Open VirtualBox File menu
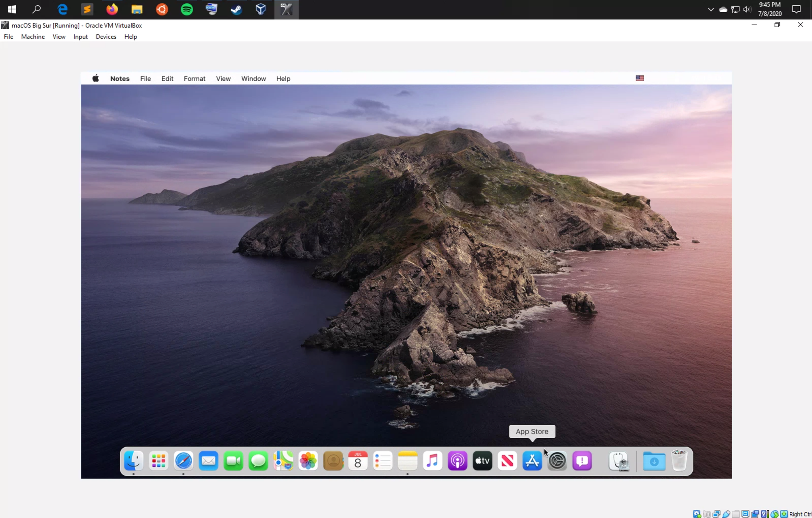This screenshot has width=812, height=518. point(9,37)
